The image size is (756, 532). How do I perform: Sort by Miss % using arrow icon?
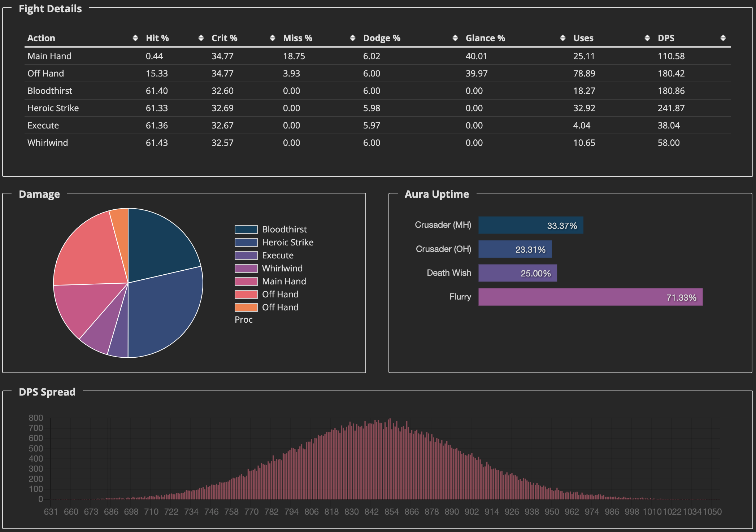tap(353, 38)
